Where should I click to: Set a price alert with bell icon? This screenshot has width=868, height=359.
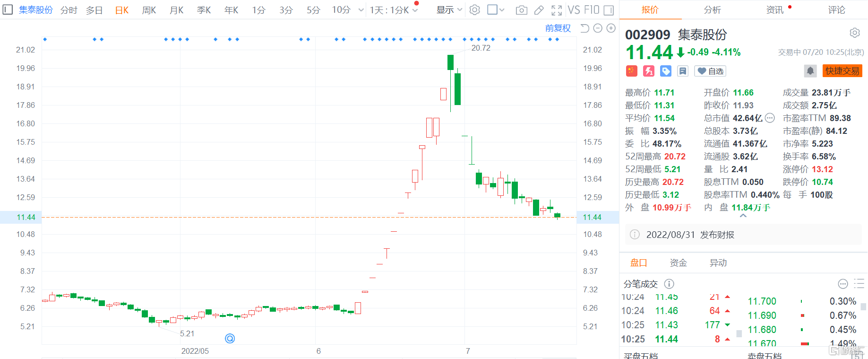pyautogui.click(x=810, y=71)
